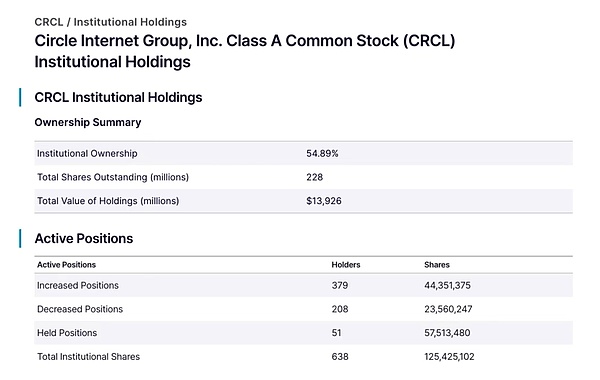
Task: Click the CRCL breadcrumb link
Action: coord(49,22)
